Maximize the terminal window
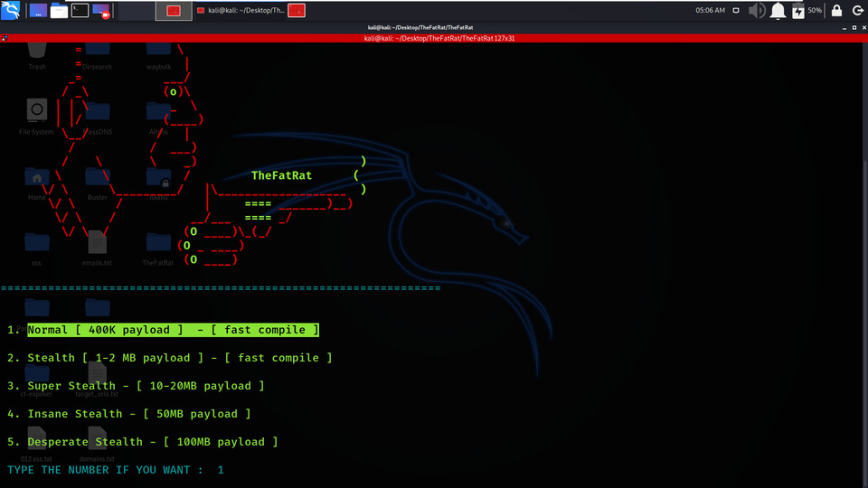This screenshot has height=488, width=868. point(854,28)
